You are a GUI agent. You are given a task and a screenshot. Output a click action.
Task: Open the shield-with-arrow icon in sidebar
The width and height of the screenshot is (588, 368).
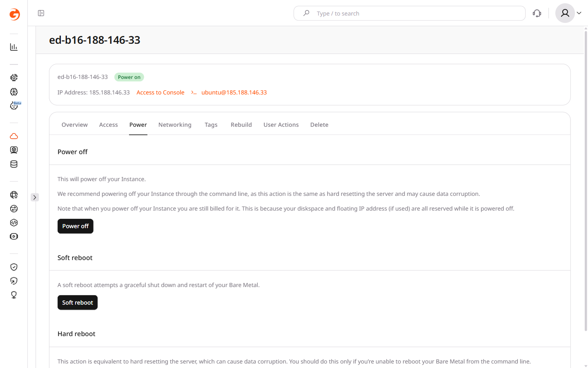click(x=14, y=281)
